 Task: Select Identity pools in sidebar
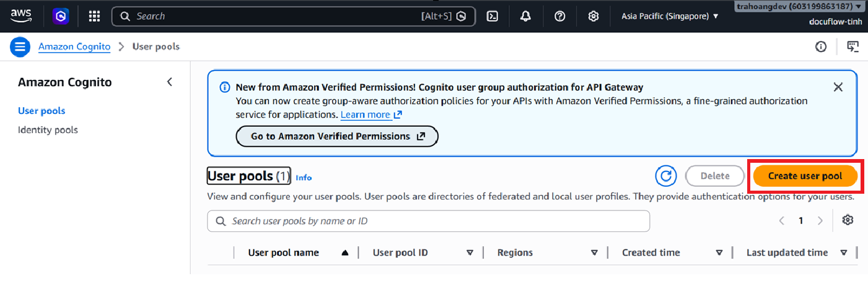[48, 130]
